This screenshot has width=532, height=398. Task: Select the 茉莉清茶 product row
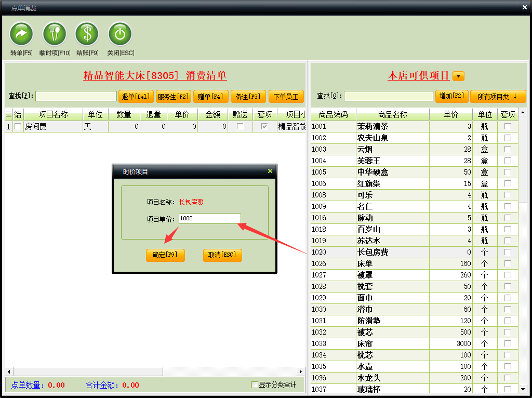click(414, 127)
